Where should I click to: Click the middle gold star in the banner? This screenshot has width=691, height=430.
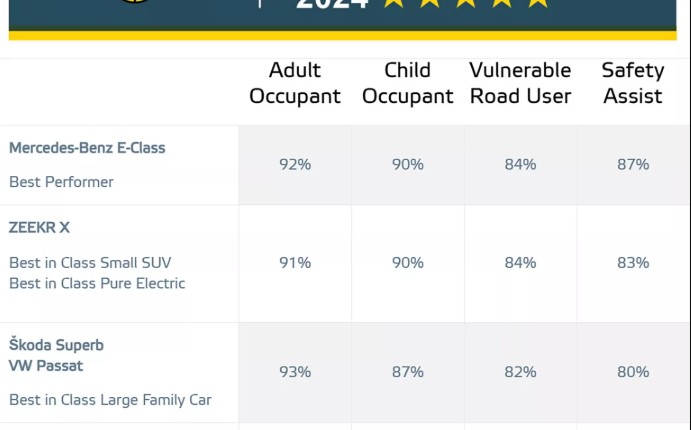[465, 3]
